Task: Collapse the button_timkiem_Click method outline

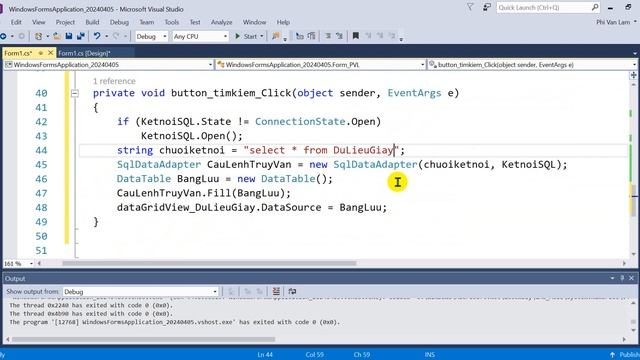Action: (x=74, y=93)
